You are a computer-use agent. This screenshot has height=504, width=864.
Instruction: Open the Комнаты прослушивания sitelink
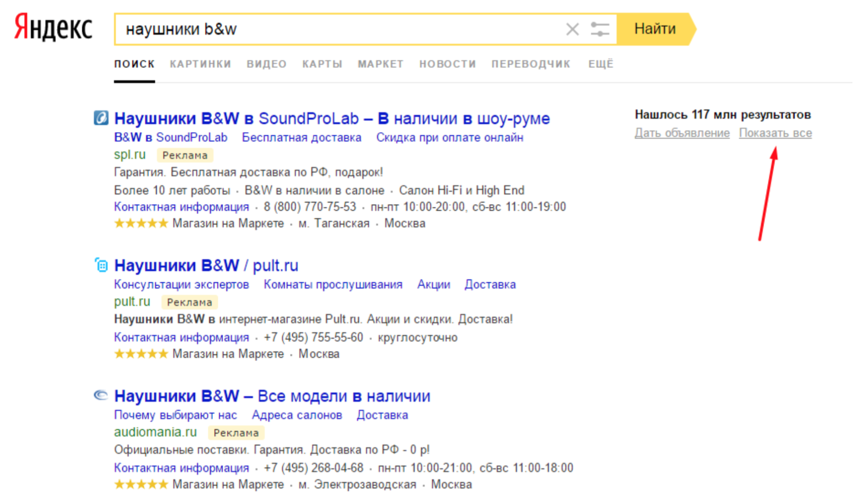pyautogui.click(x=333, y=284)
